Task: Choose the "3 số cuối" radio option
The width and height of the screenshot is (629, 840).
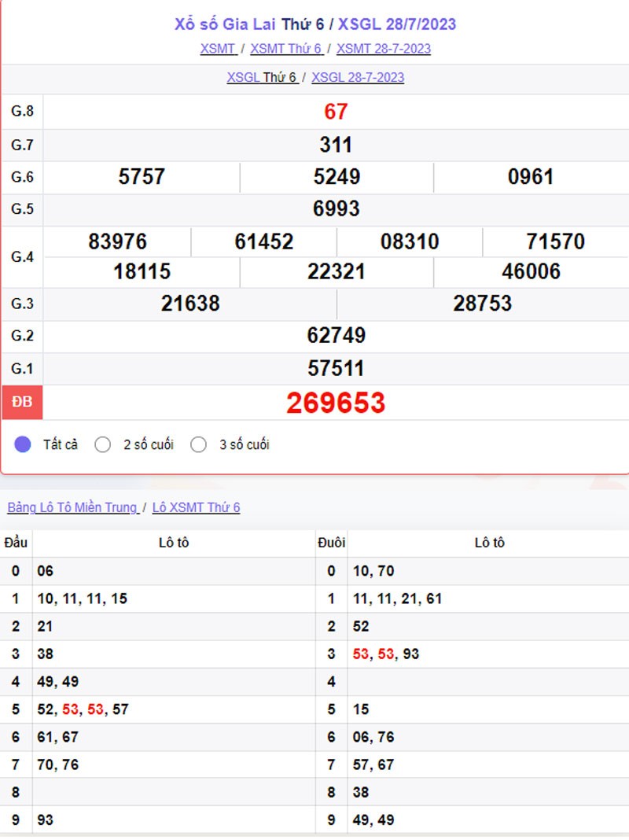Action: [199, 444]
